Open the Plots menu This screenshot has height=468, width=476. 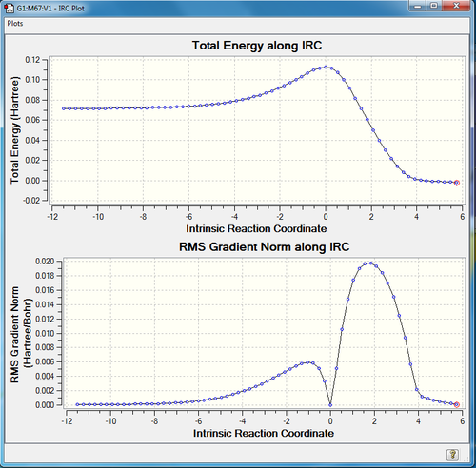point(15,24)
